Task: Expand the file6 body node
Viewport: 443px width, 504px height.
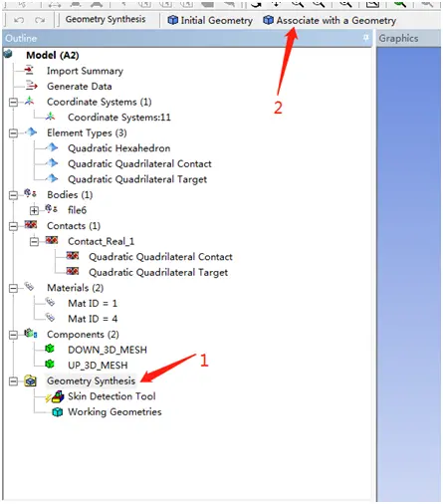Action: pyautogui.click(x=34, y=210)
